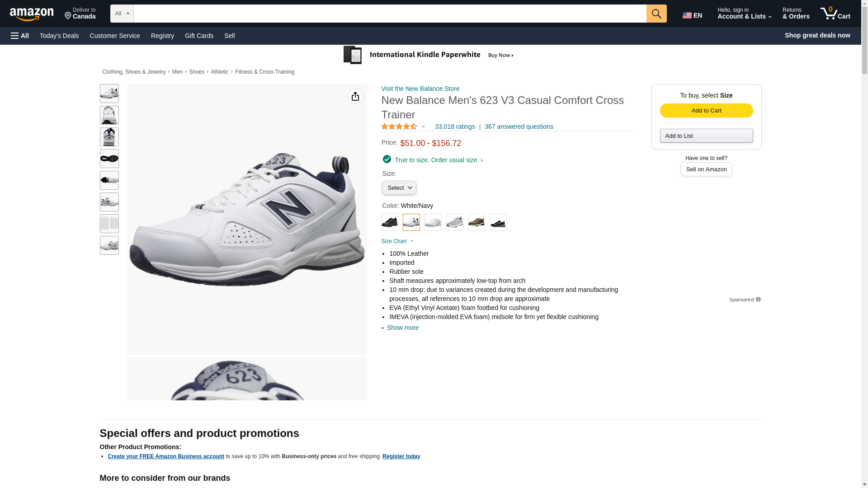Open the All hamburger menu
Screen dimensions: 868x488
20,36
